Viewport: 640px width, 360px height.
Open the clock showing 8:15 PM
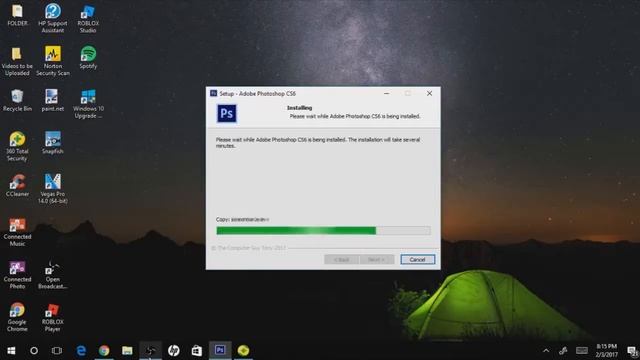(x=606, y=351)
